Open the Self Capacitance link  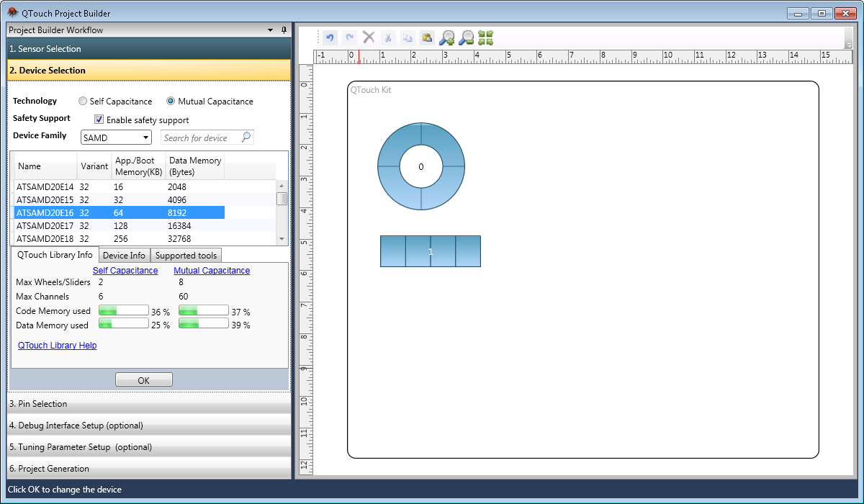point(125,271)
